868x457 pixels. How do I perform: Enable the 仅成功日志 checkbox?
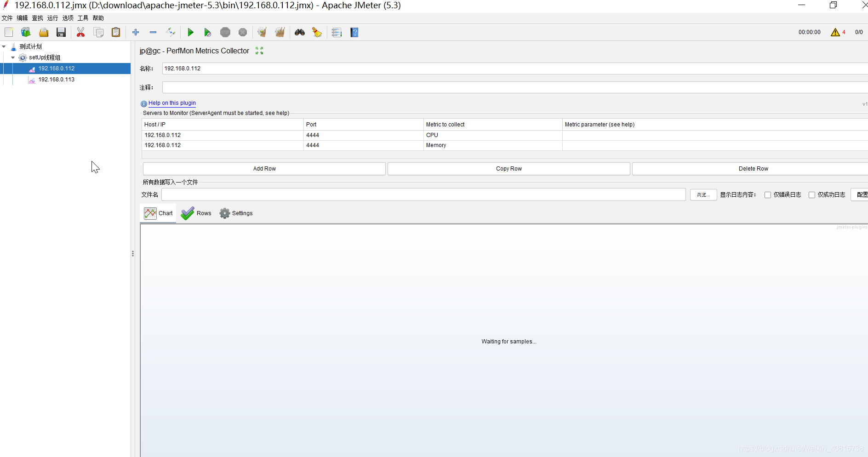click(812, 195)
